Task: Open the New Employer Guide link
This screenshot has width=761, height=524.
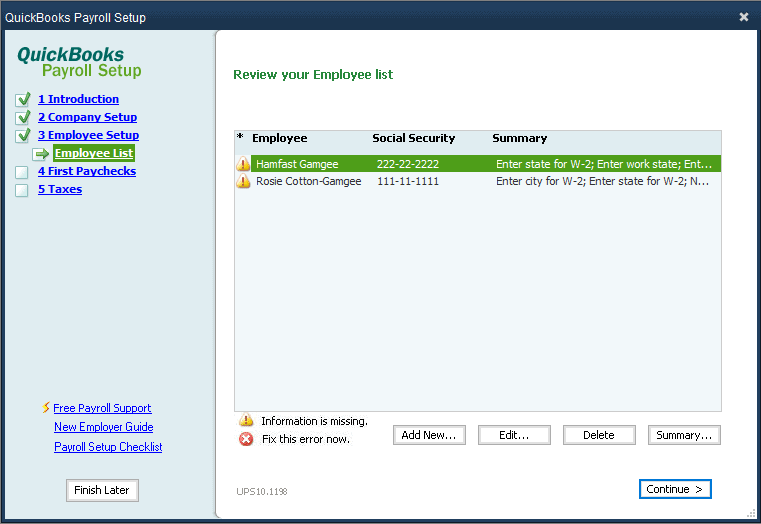Action: point(103,427)
